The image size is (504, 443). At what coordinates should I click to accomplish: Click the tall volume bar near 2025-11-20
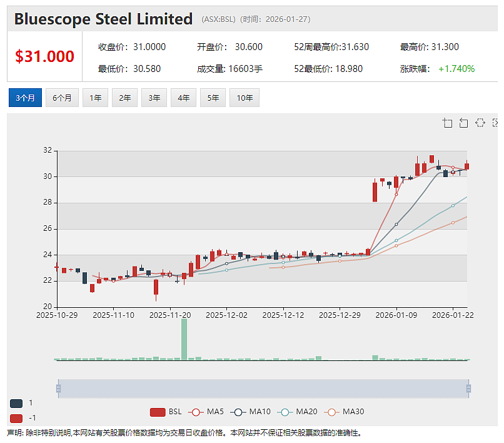tap(184, 339)
